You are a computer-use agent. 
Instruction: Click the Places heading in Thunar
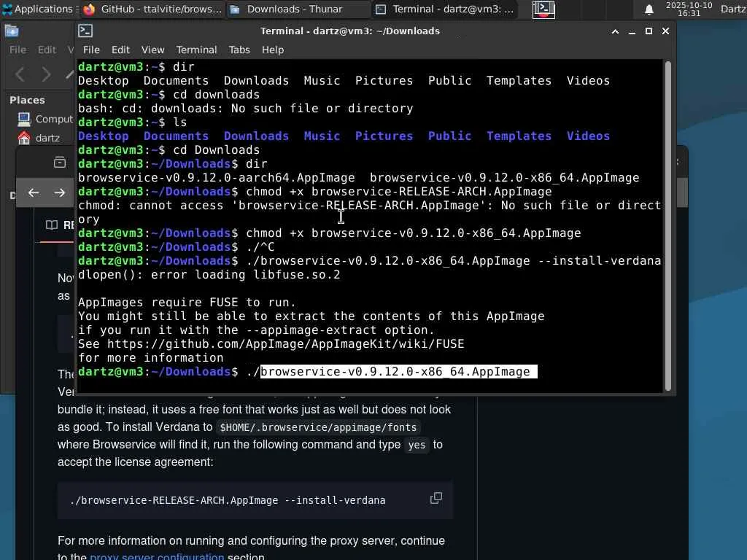(x=27, y=101)
